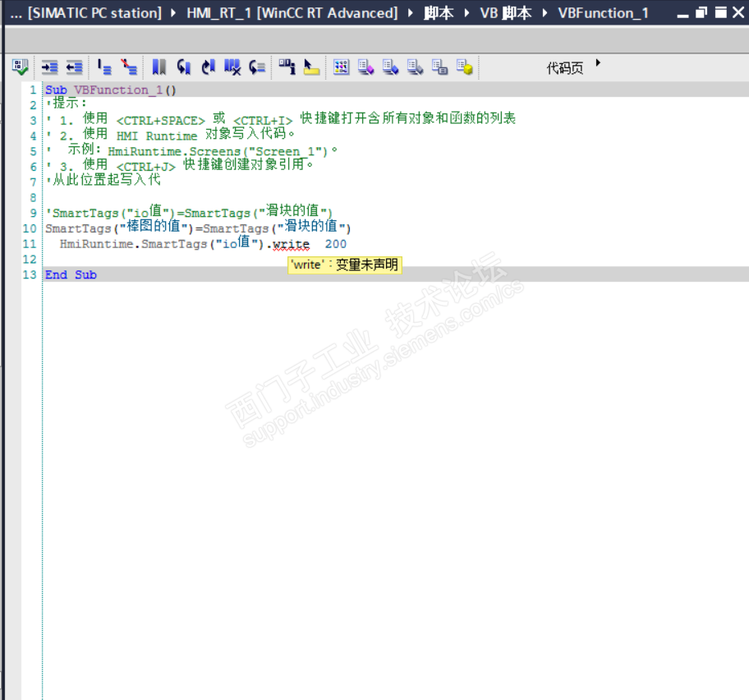Image resolution: width=749 pixels, height=700 pixels.
Task: Float the editor window with restore icon
Action: [701, 12]
